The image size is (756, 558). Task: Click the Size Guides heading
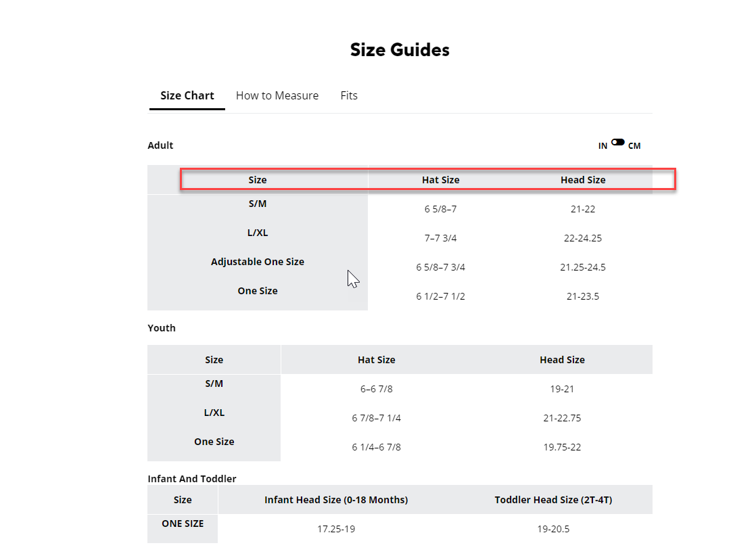400,49
